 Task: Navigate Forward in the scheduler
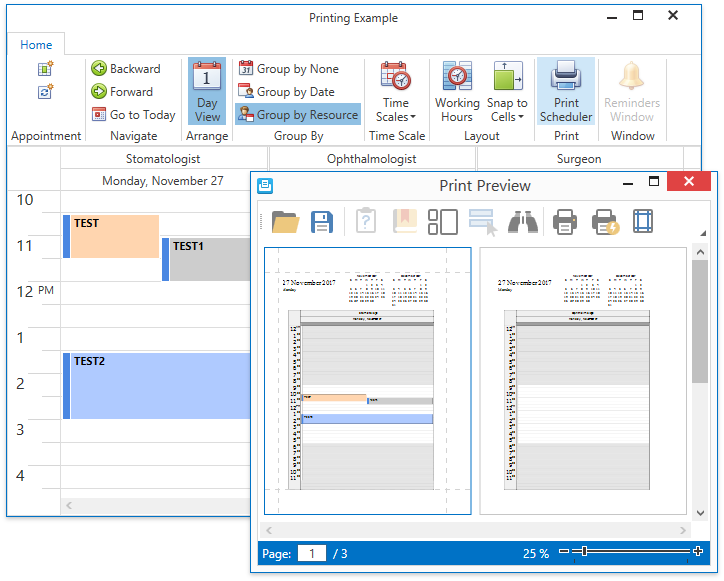click(122, 91)
